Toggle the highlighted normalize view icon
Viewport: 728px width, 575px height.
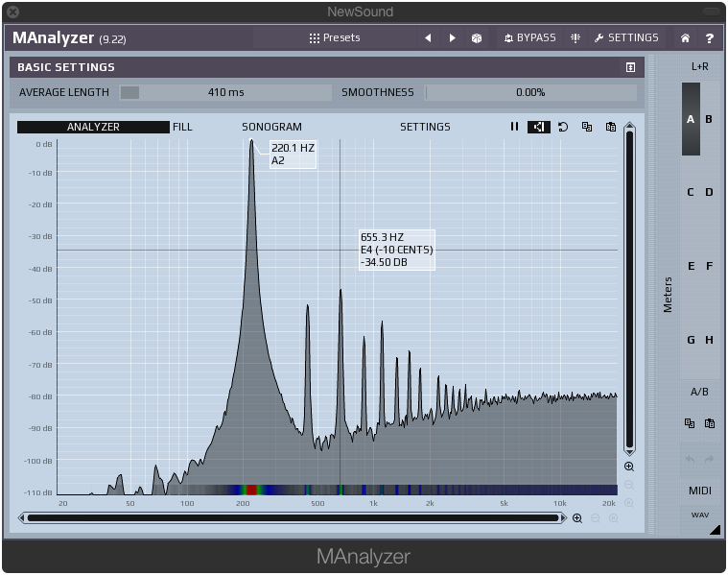pyautogui.click(x=539, y=127)
